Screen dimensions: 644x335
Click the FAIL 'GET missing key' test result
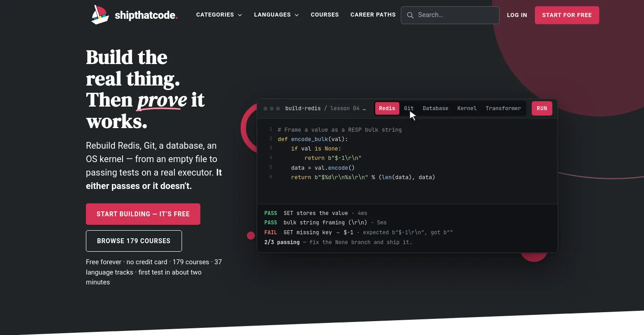point(359,232)
